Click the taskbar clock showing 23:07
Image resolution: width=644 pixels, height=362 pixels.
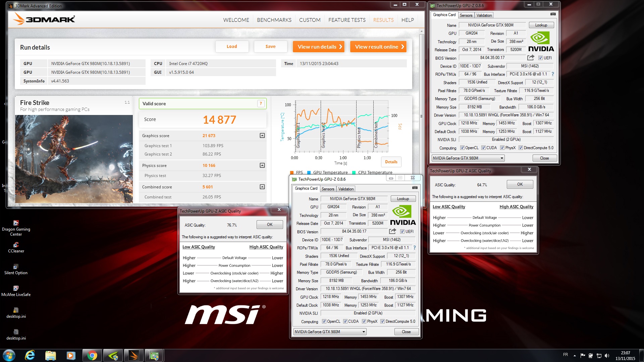625,356
